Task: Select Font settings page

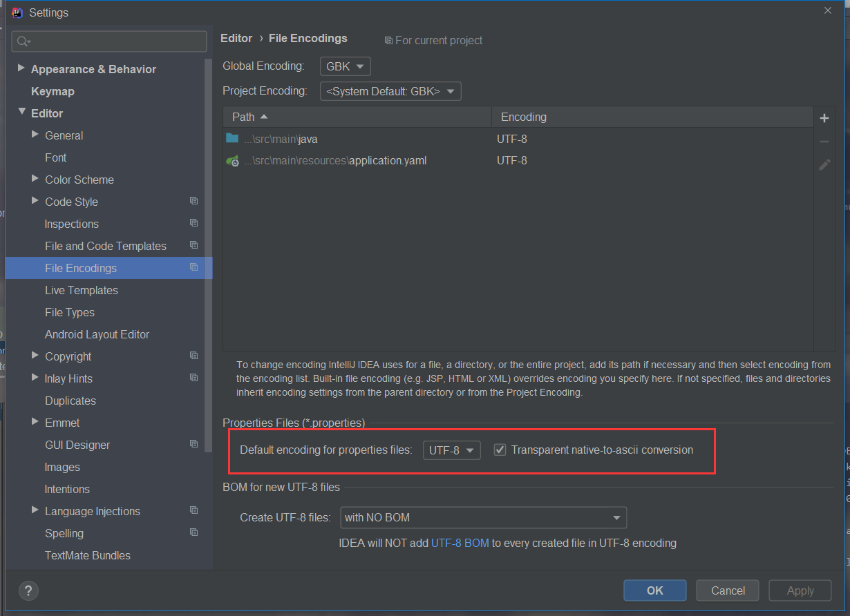Action: 55,157
